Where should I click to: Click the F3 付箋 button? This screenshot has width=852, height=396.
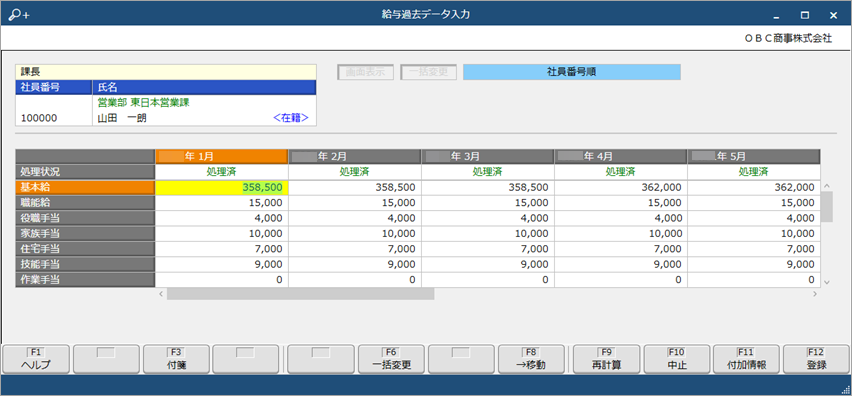coord(176,359)
